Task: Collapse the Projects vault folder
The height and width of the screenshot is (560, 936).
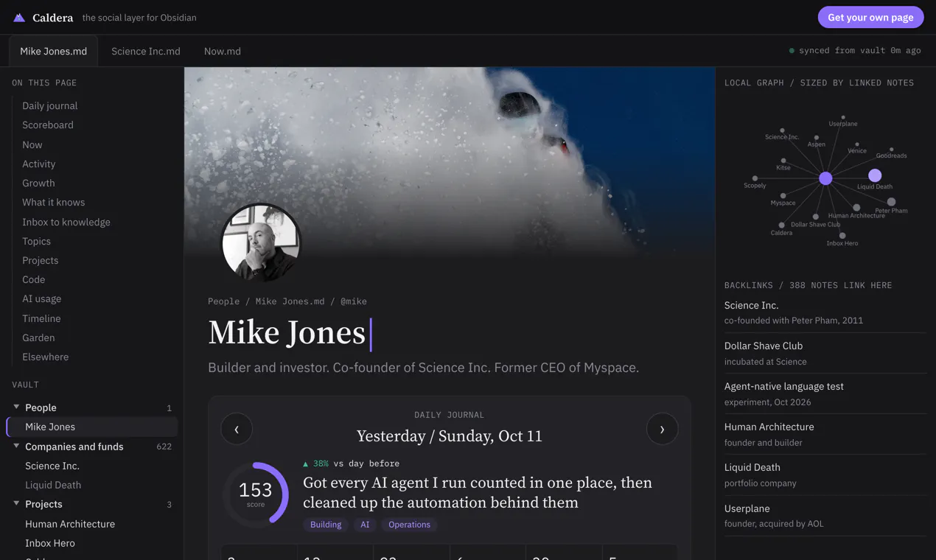Action: (16, 503)
